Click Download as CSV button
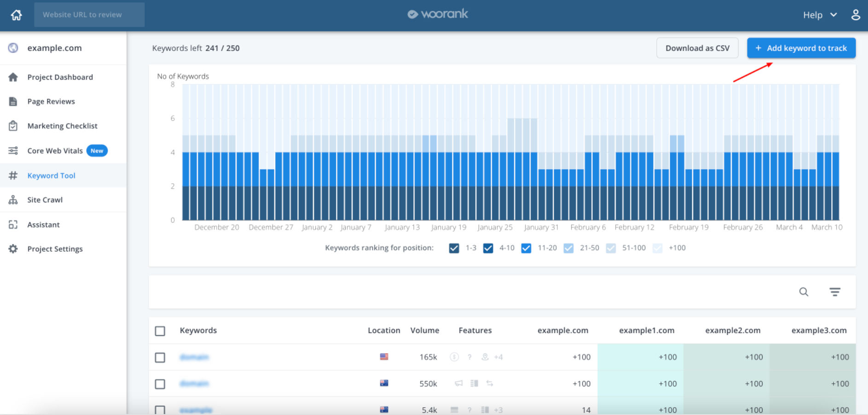Image resolution: width=868 pixels, height=415 pixels. pos(697,48)
